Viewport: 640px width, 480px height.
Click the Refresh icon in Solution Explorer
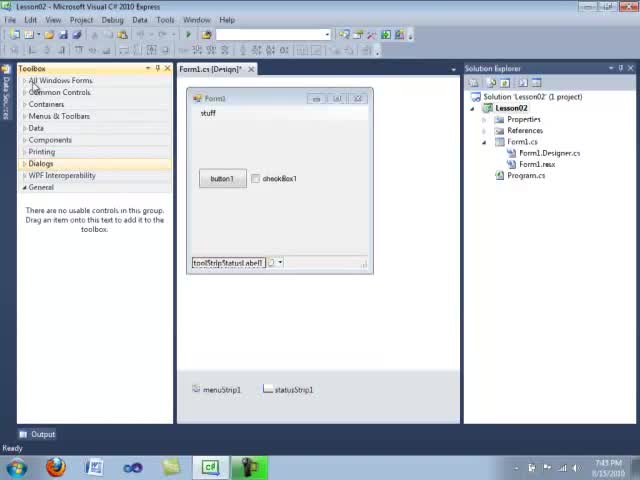point(505,83)
